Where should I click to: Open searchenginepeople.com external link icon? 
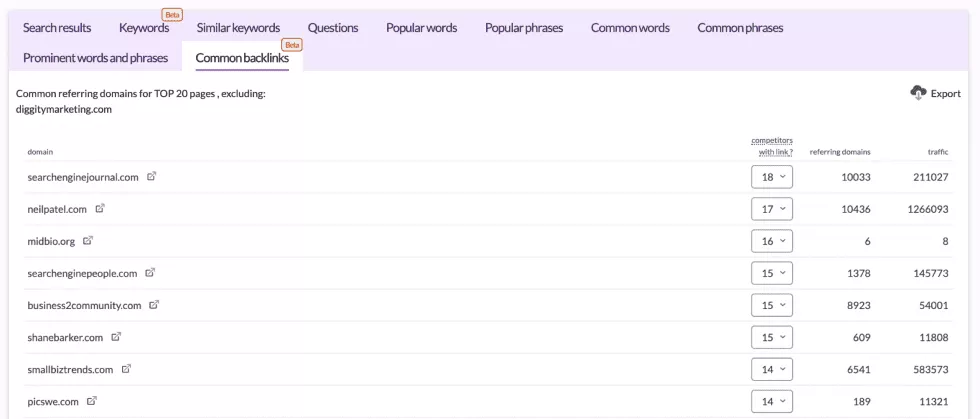point(150,273)
